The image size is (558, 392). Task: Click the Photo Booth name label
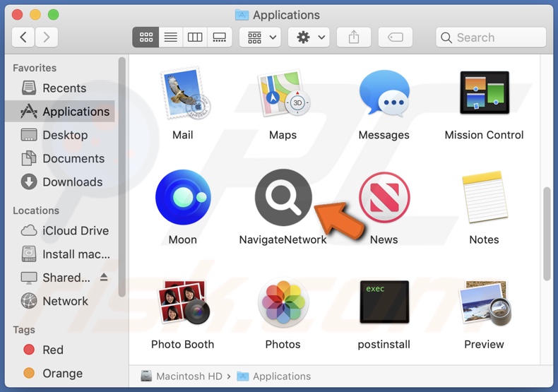pos(182,345)
